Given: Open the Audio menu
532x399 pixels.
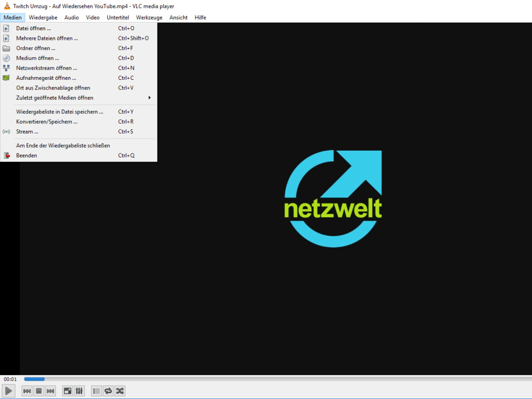Looking at the screenshot, I should 71,18.
